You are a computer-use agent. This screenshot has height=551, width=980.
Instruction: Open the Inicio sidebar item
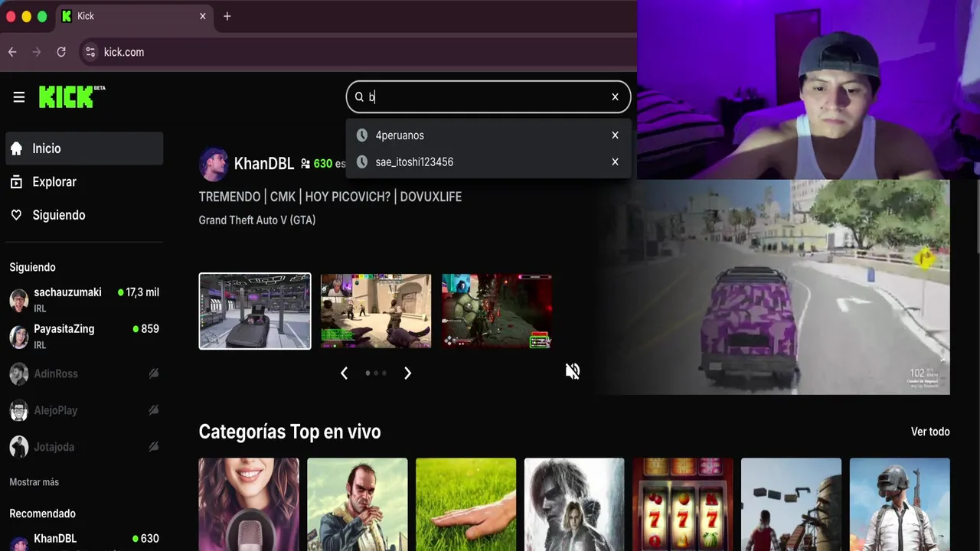(x=84, y=148)
